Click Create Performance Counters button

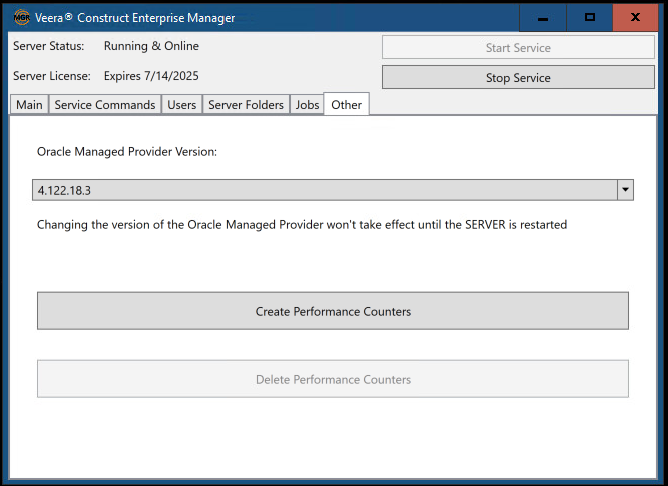coord(333,311)
